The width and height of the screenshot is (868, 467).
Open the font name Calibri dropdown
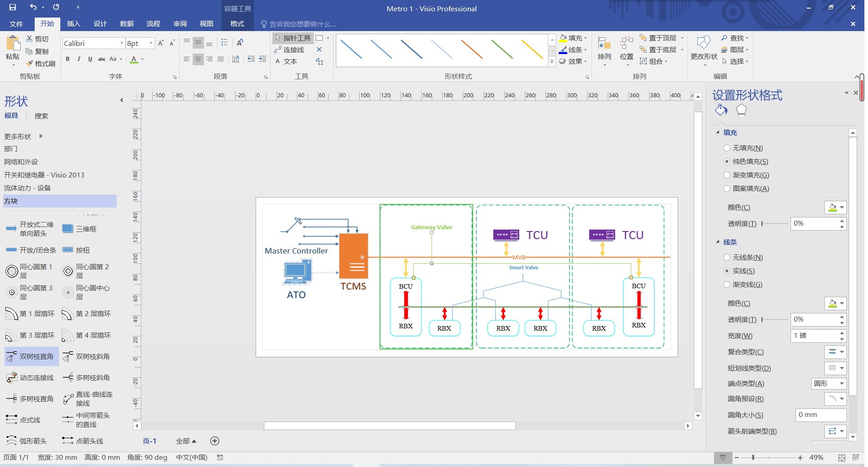point(122,43)
